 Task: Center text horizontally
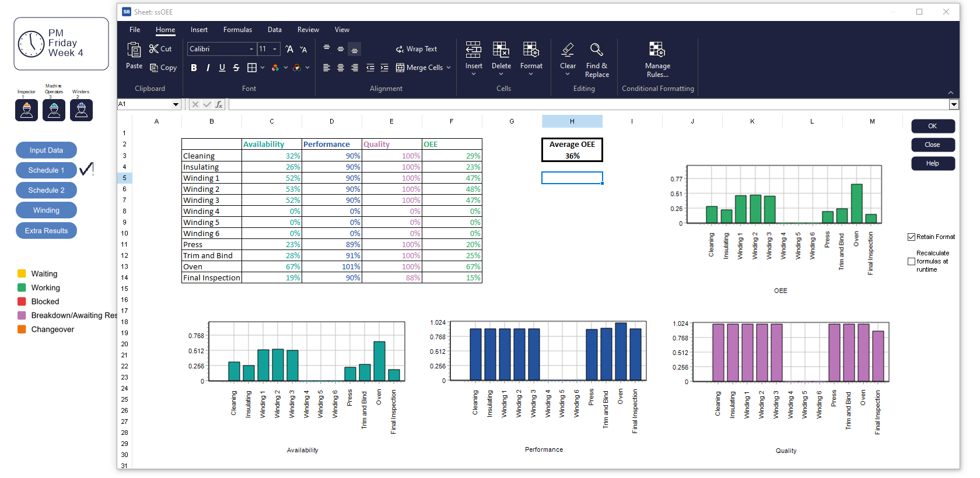[x=341, y=68]
